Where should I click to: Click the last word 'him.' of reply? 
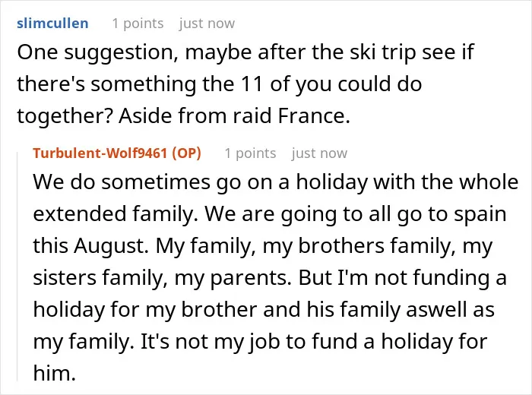[54, 372]
